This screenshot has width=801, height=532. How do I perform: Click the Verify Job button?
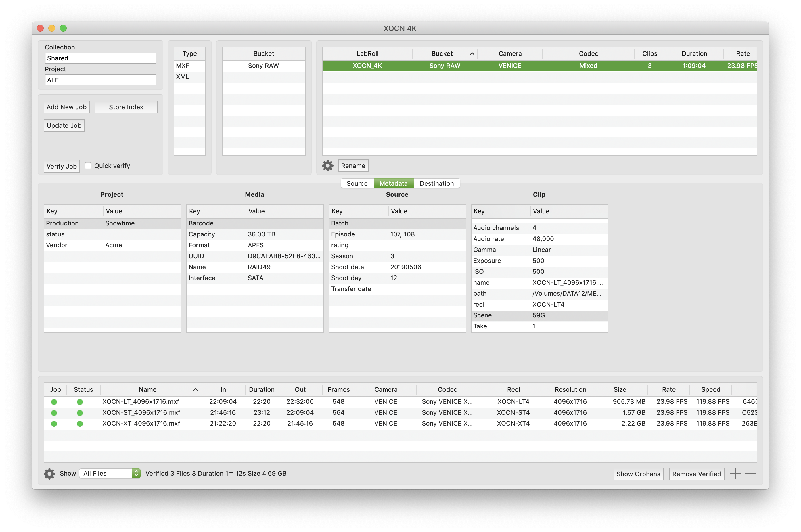pyautogui.click(x=62, y=166)
